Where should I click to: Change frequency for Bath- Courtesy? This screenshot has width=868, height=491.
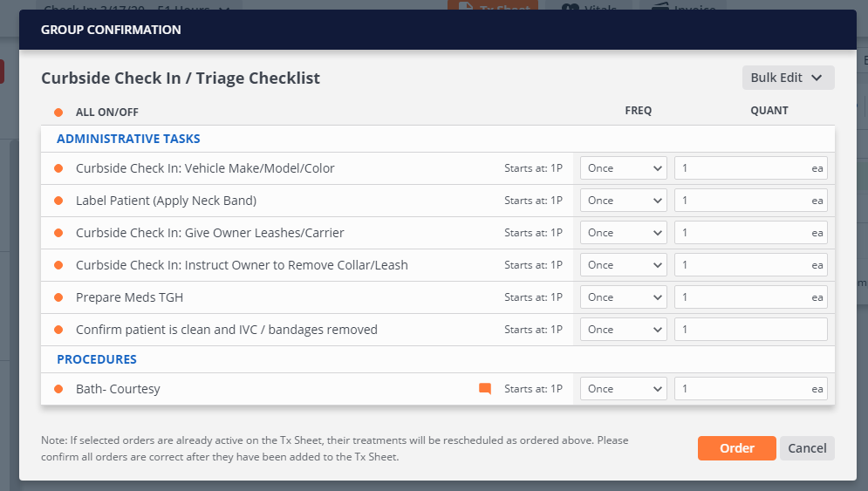point(624,389)
